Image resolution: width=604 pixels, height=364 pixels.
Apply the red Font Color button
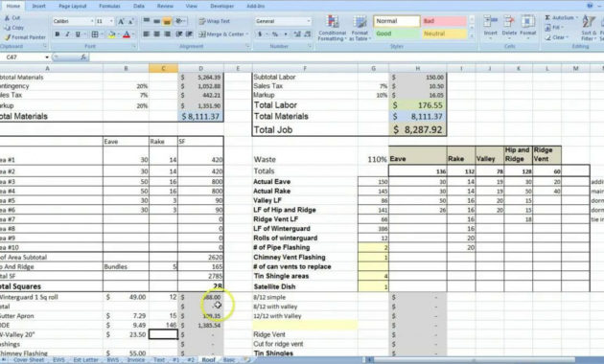click(127, 34)
